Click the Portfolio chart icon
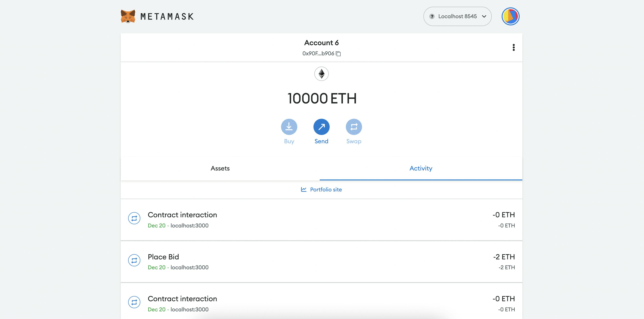 coord(304,190)
